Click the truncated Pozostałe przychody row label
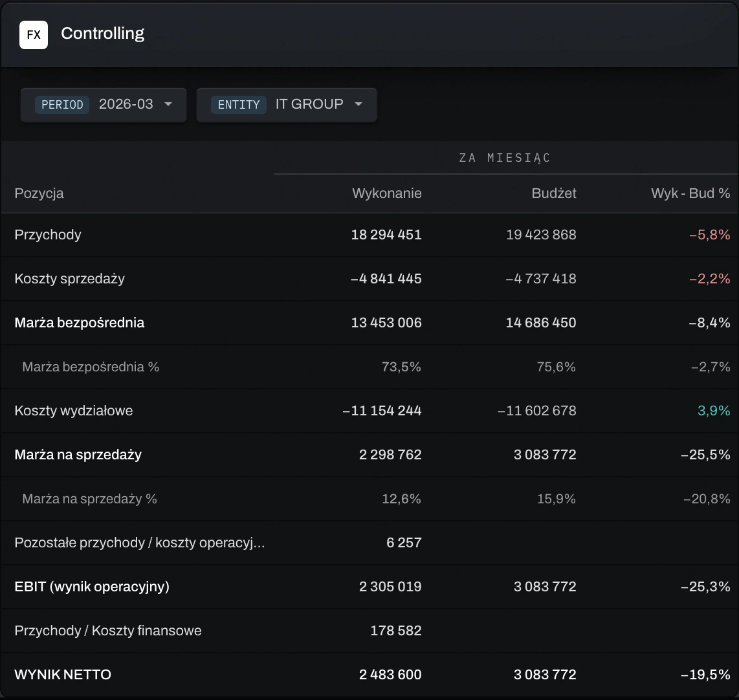The width and height of the screenshot is (739, 700). pyautogui.click(x=140, y=543)
